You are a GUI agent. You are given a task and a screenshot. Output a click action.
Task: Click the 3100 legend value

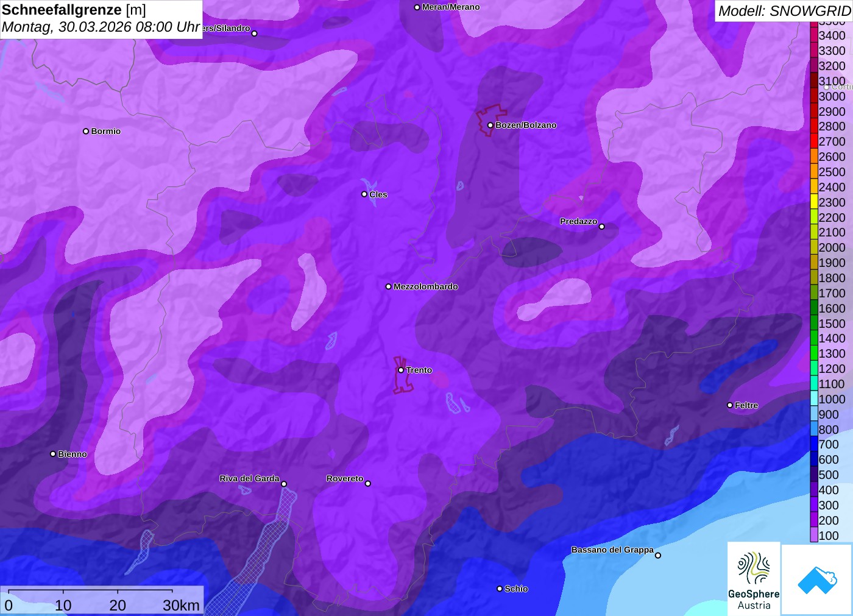[x=832, y=81]
